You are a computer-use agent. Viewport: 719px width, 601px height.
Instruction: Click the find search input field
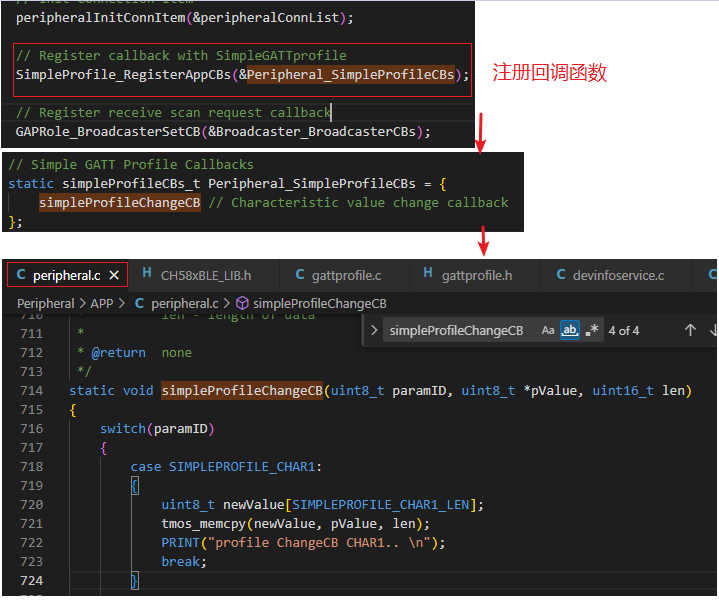456,330
